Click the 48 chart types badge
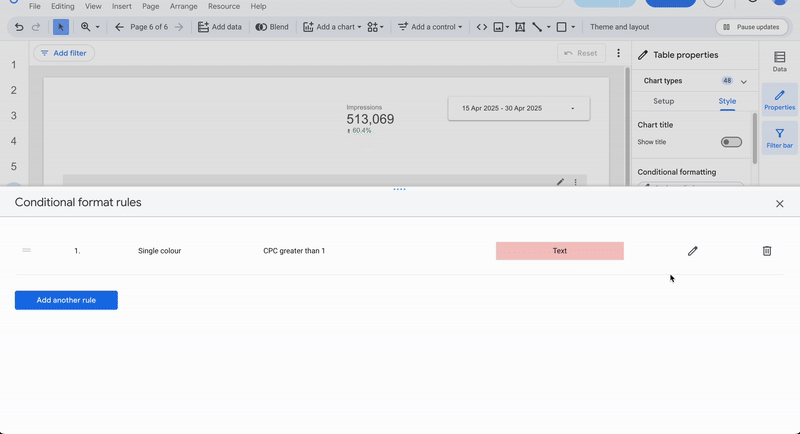 point(727,81)
